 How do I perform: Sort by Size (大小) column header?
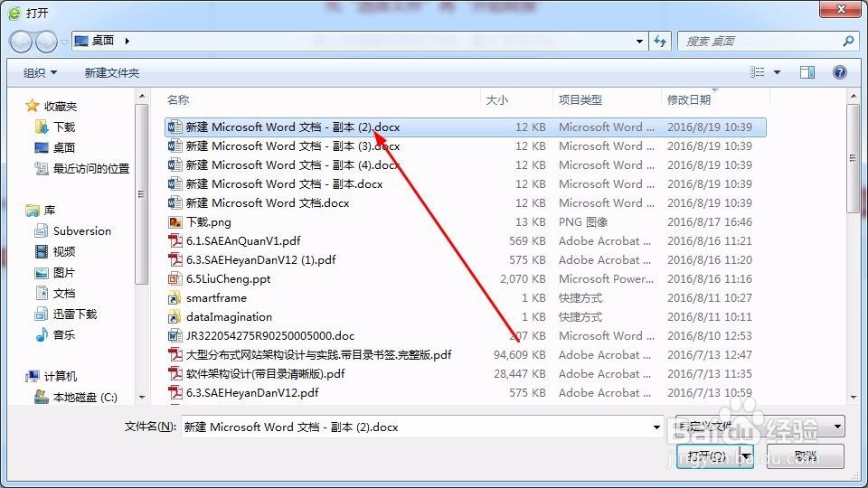point(496,100)
